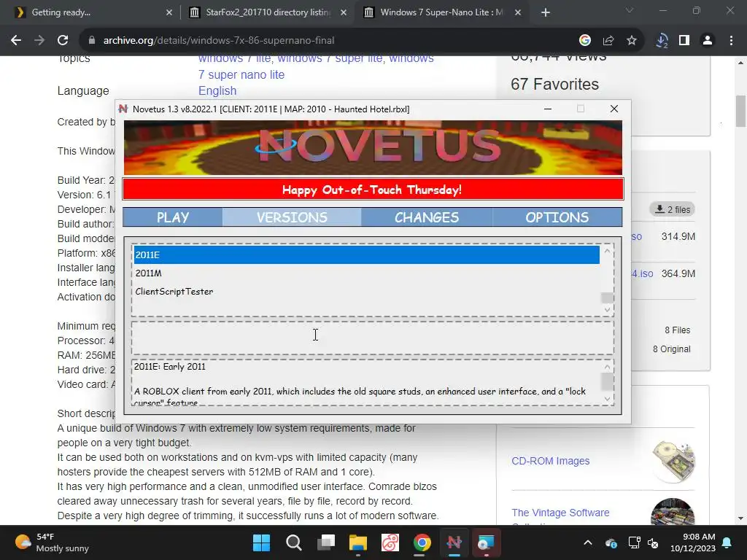Go forward in Chrome

39,41
